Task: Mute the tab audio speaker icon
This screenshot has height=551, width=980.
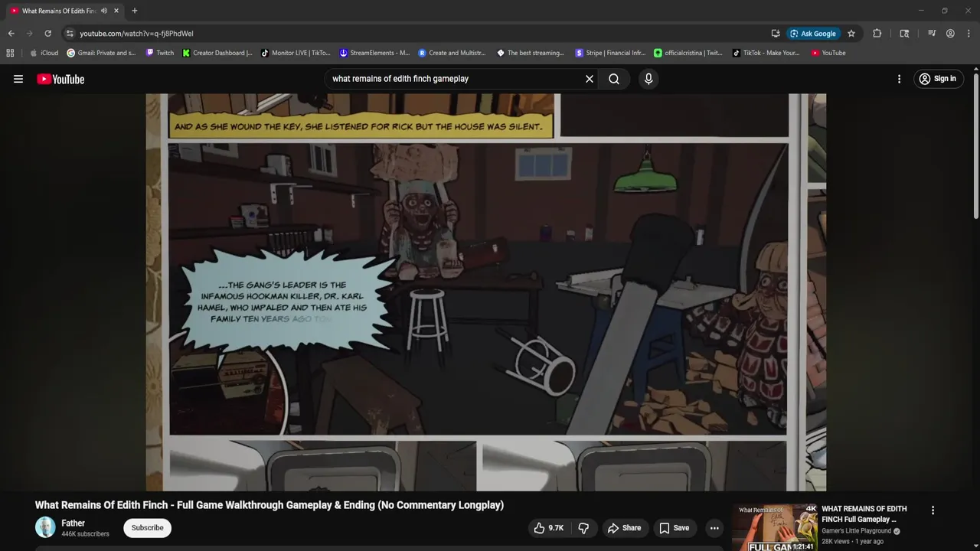Action: coord(104,11)
